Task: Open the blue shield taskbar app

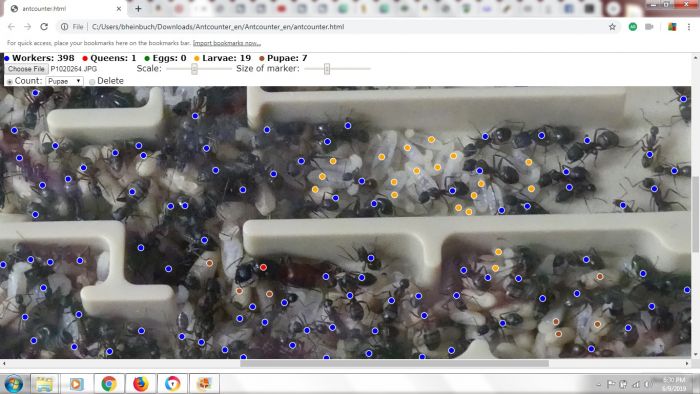Action: coord(172,384)
